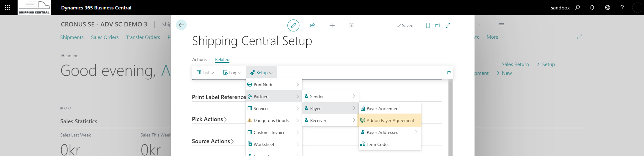Select Payer in Partners submenu
Viewport: 644px width, 156px height.
click(x=330, y=109)
